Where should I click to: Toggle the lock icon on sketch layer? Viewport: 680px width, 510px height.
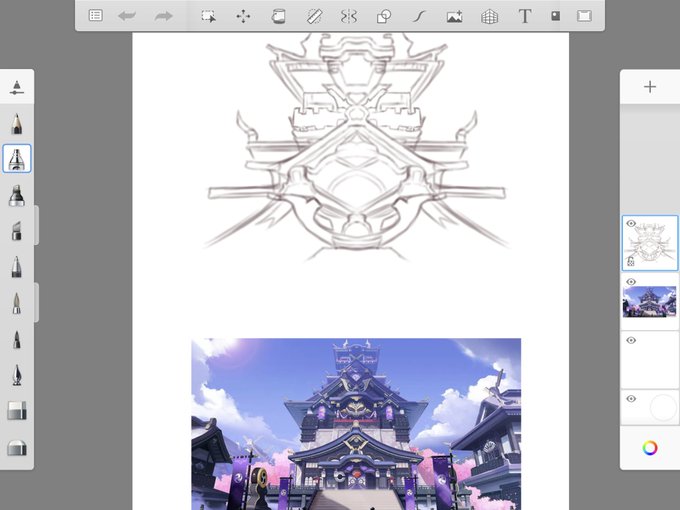(x=631, y=261)
